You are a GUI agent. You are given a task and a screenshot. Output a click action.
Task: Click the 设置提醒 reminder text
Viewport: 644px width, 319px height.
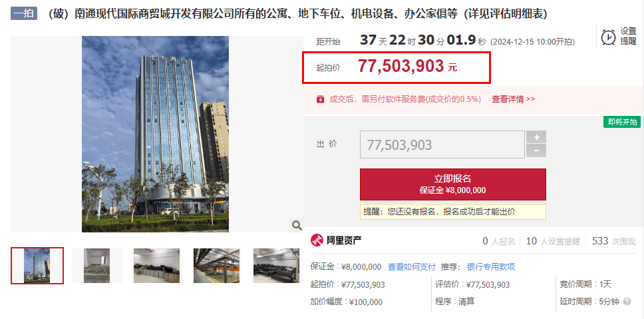coord(628,36)
